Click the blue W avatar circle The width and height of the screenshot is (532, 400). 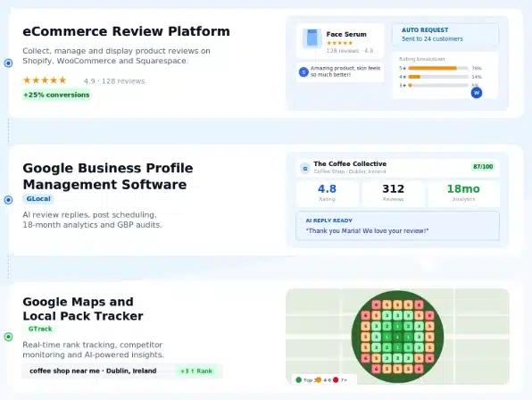[x=477, y=93]
